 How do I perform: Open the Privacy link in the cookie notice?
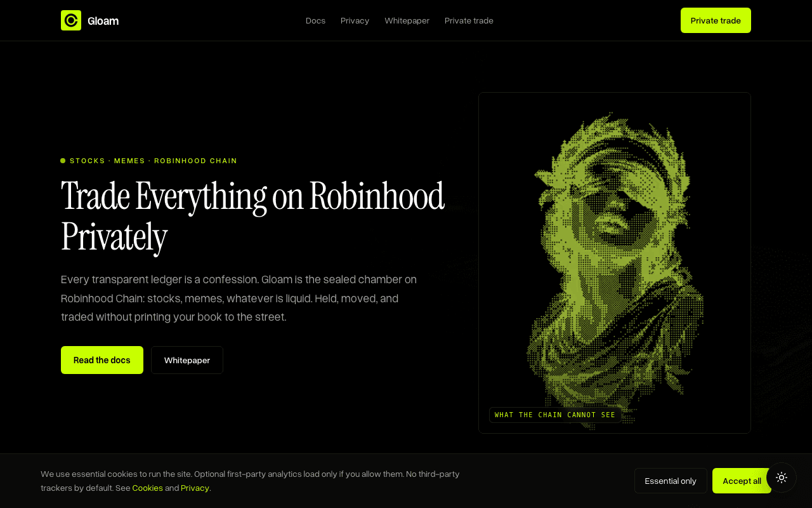[x=195, y=488]
